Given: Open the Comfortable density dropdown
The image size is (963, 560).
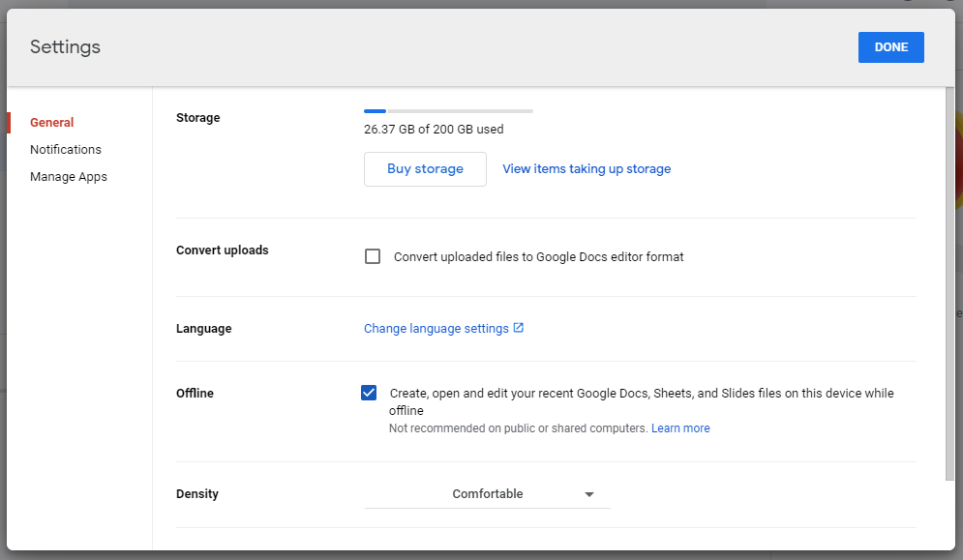Looking at the screenshot, I should (x=487, y=493).
